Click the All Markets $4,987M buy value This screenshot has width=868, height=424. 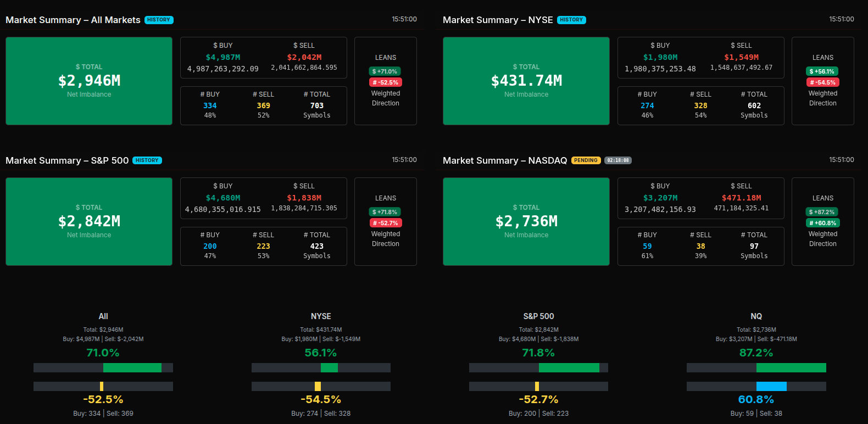pyautogui.click(x=222, y=57)
